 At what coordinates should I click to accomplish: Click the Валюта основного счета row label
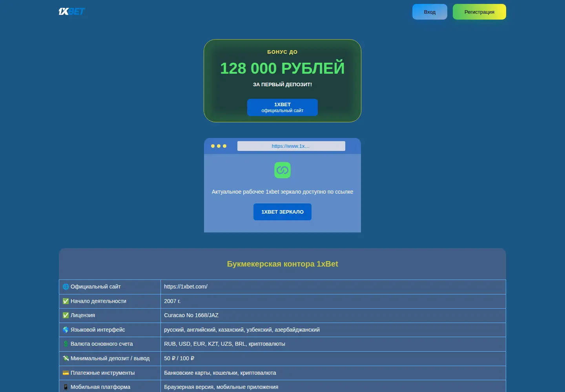pos(102,344)
